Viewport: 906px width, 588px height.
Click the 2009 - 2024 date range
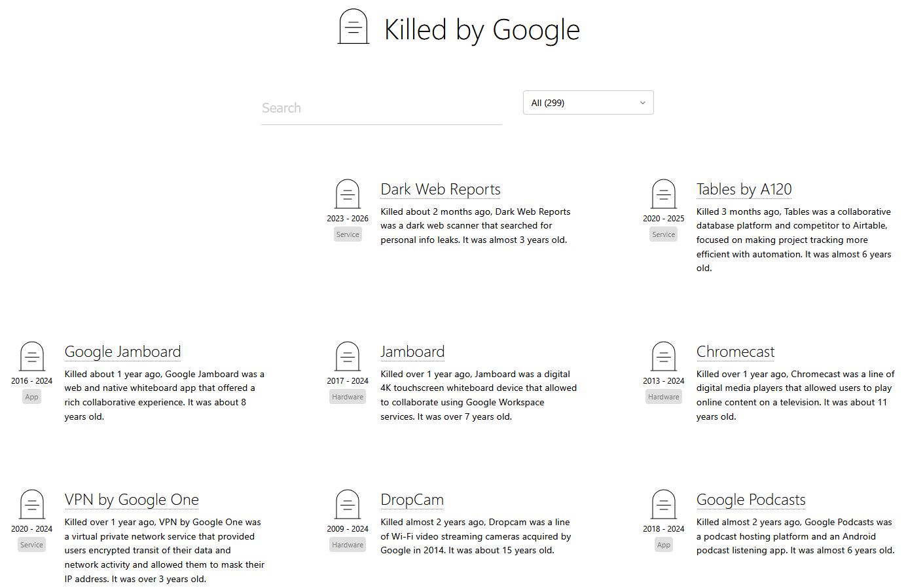[x=348, y=529]
